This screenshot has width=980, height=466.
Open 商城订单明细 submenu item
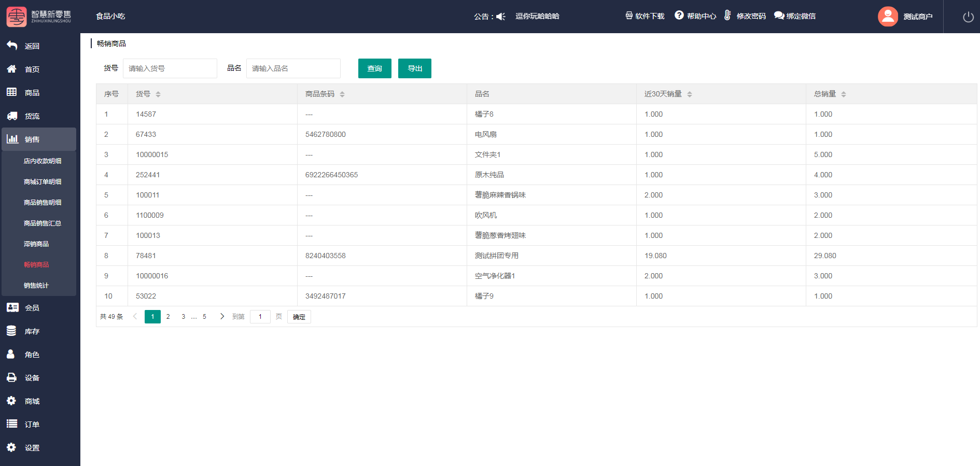coord(43,182)
